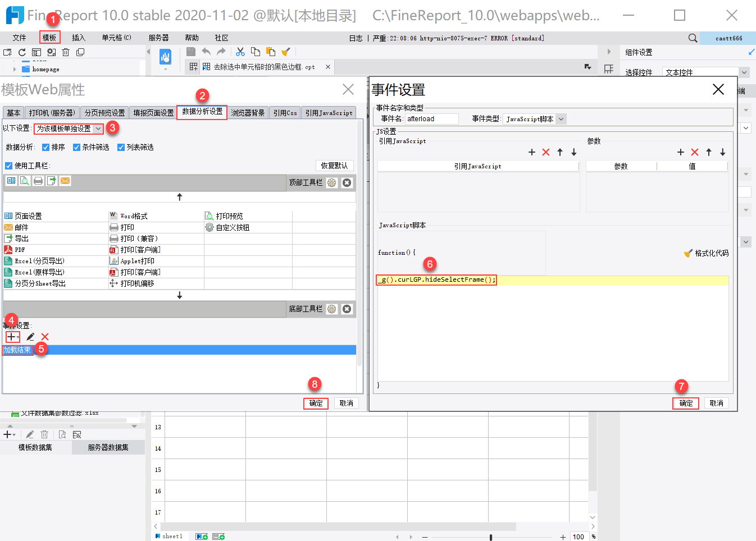Click the 格式化代码 button
The width and height of the screenshot is (756, 541).
pyautogui.click(x=706, y=253)
